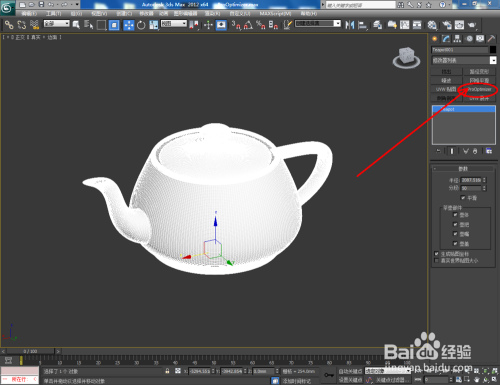Toggle the 平滑 checkbox
The width and height of the screenshot is (500, 385).
click(x=463, y=198)
